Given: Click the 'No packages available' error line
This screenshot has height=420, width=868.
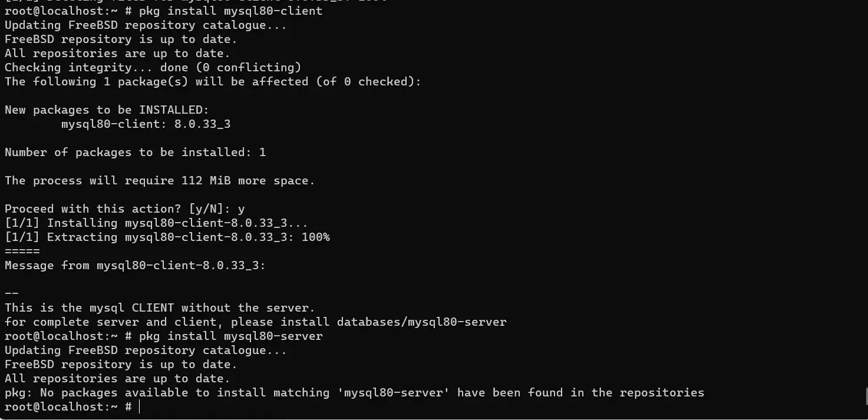Looking at the screenshot, I should [x=354, y=392].
